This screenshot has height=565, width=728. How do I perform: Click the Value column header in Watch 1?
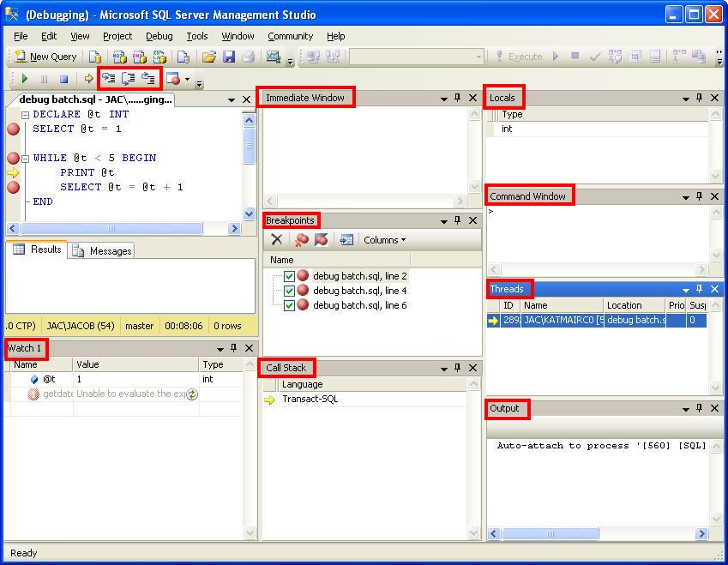(x=135, y=364)
